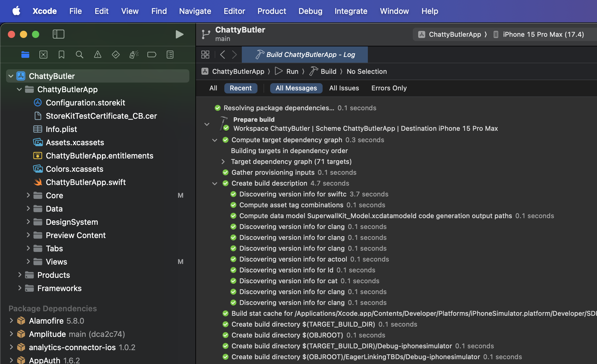Go back with the left chevron
The width and height of the screenshot is (597, 364).
(223, 55)
